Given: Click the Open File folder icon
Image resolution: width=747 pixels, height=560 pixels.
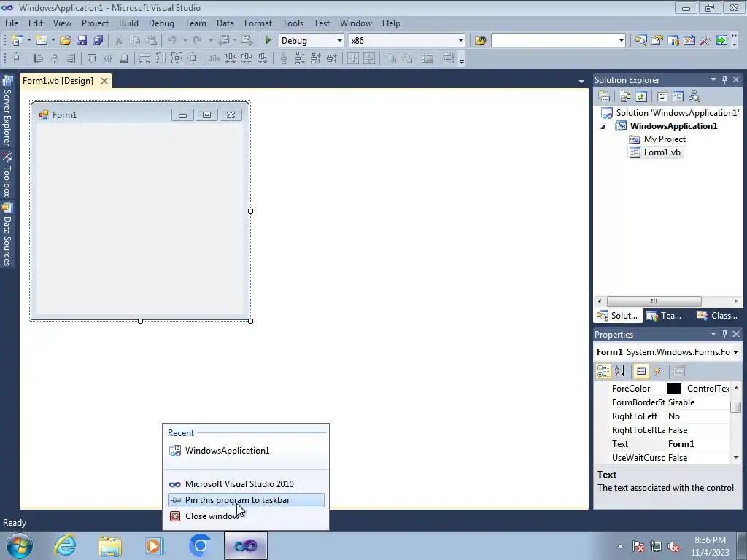Looking at the screenshot, I should tap(65, 41).
